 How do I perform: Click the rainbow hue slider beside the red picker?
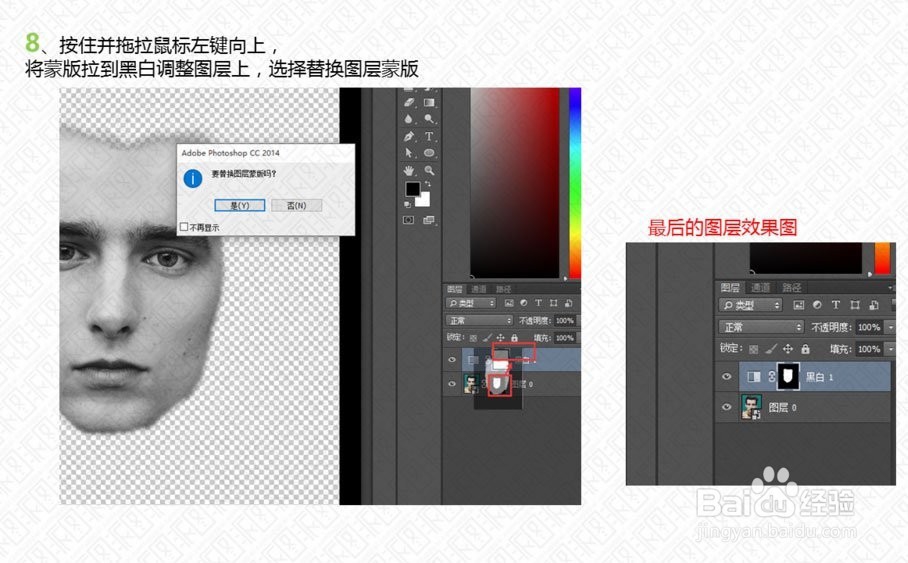[574, 182]
